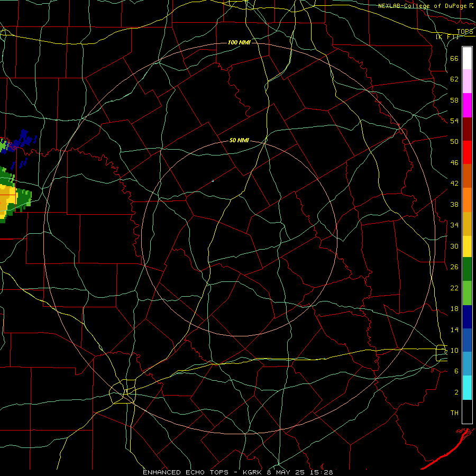Image resolution: width=476 pixels, height=476 pixels.
Task: Click the 'NEXLAB-College of DuPage' credit text
Action: pos(423,6)
